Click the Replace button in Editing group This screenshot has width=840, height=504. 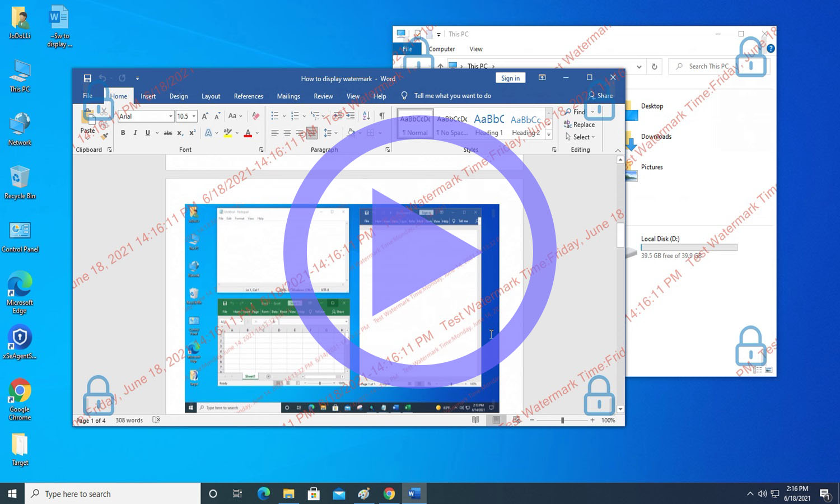(580, 125)
